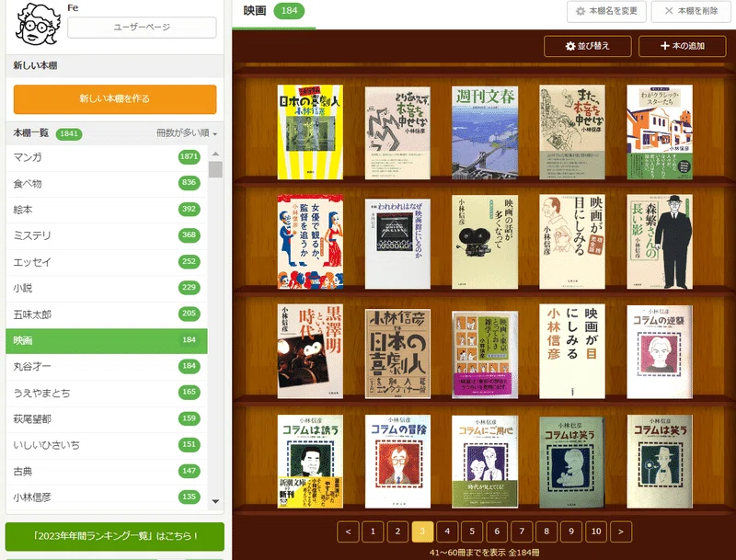Screen dimensions: 736x560
Task: Click the user avatar caricature icon
Action: 38,24
